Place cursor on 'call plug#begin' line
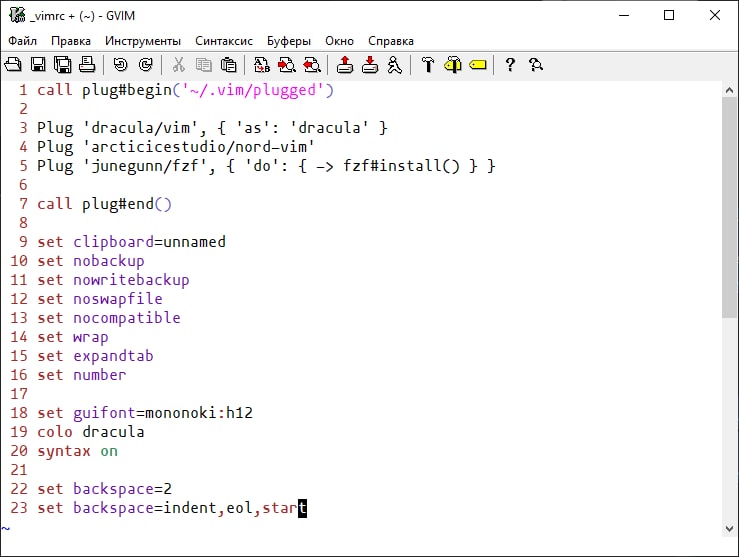Screen dimensions: 739x557 [x=185, y=90]
